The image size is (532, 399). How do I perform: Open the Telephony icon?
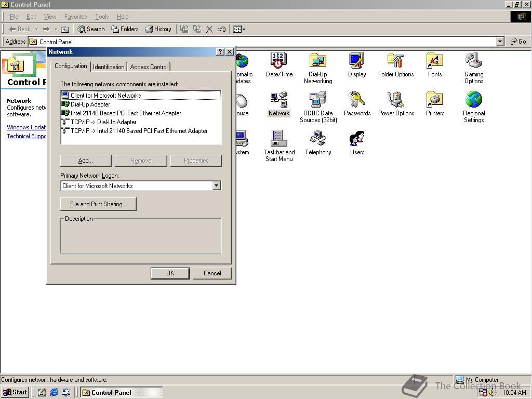pyautogui.click(x=318, y=143)
